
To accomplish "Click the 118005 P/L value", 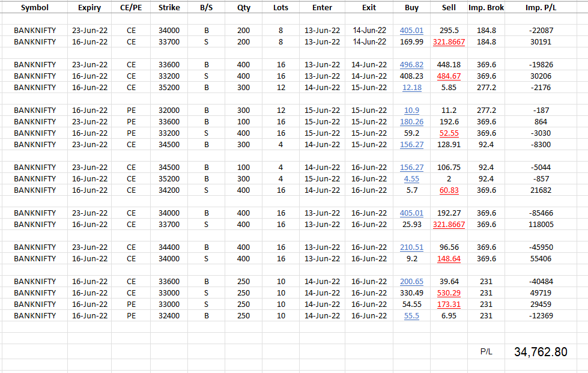I will pos(541,224).
